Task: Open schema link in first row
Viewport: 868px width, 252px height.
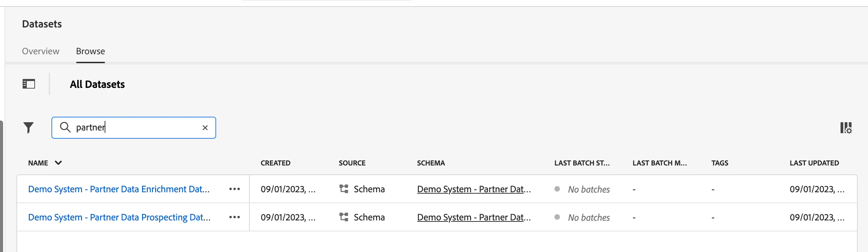Action: pos(474,189)
